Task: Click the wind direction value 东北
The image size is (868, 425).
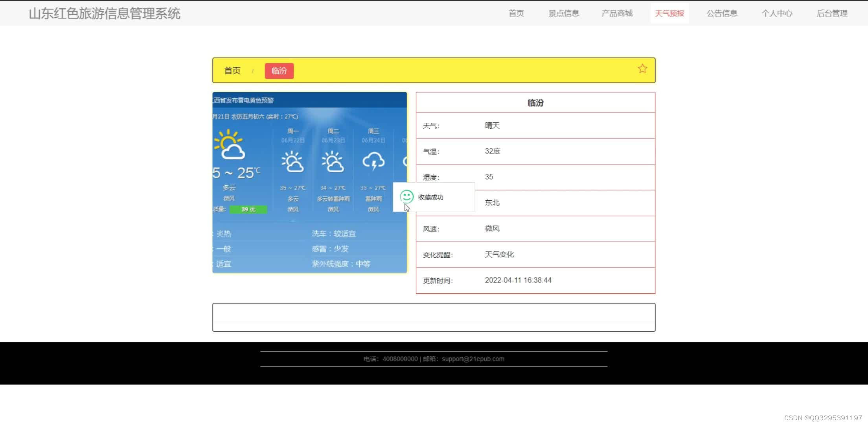Action: (x=492, y=203)
